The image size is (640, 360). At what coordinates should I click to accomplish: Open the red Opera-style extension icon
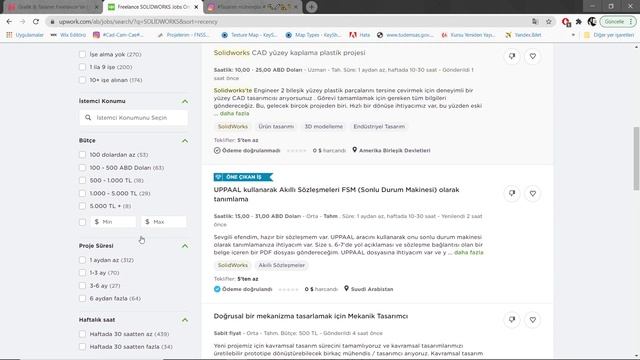566,22
